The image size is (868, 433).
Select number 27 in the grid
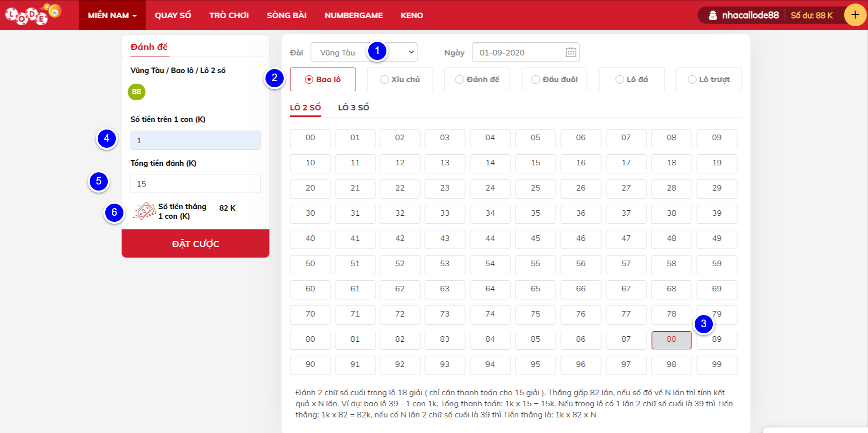coord(626,189)
